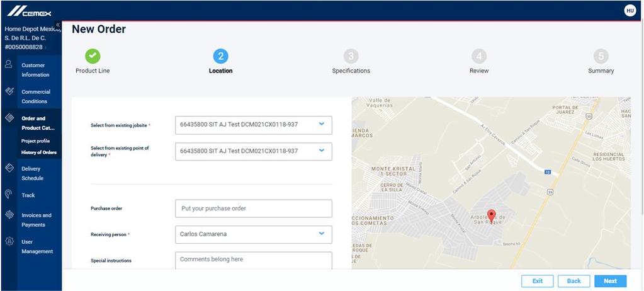Screen dimensions: 644x291
Task: Click the Customer Information person icon
Action: pyautogui.click(x=9, y=64)
